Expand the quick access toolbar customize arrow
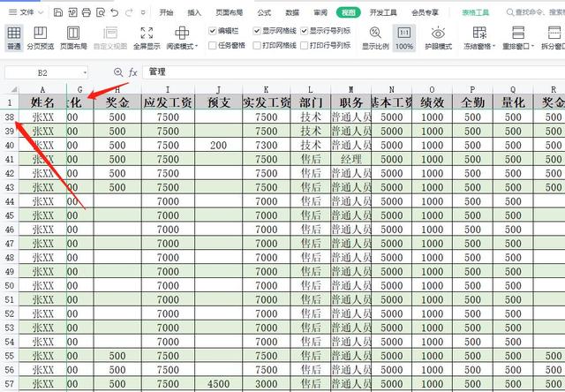The image size is (565, 392). [143, 12]
